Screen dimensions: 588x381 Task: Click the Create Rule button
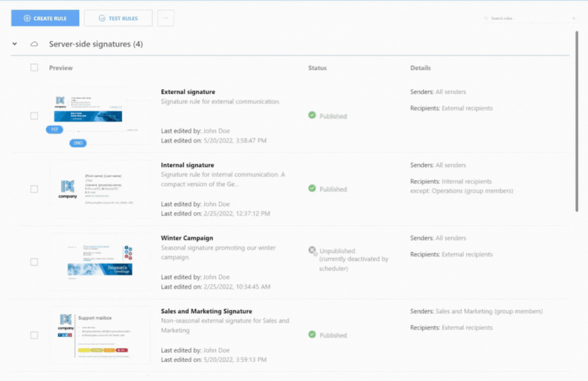[45, 18]
